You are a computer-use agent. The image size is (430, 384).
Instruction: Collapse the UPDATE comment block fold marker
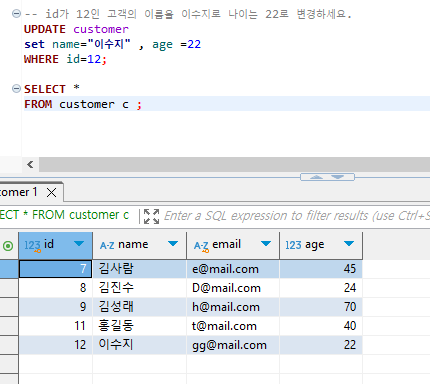point(16,14)
